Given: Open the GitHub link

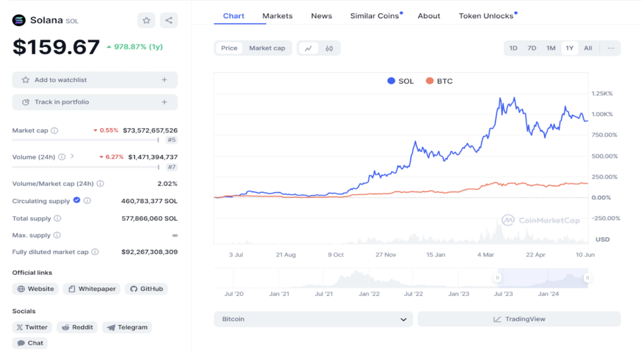Looking at the screenshot, I should tap(147, 289).
